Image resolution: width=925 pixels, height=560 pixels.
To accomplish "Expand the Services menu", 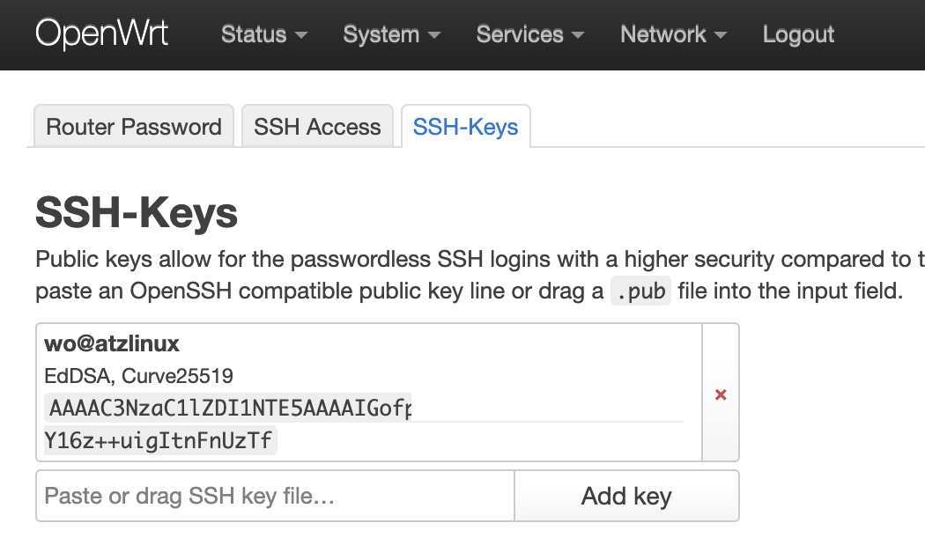I will click(530, 34).
